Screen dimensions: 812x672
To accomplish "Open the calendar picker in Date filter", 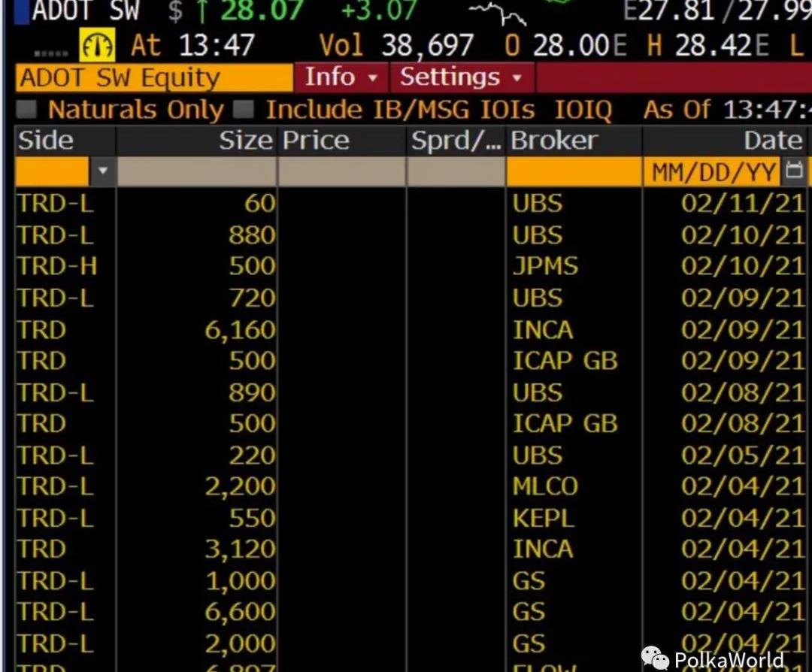I will pyautogui.click(x=794, y=171).
